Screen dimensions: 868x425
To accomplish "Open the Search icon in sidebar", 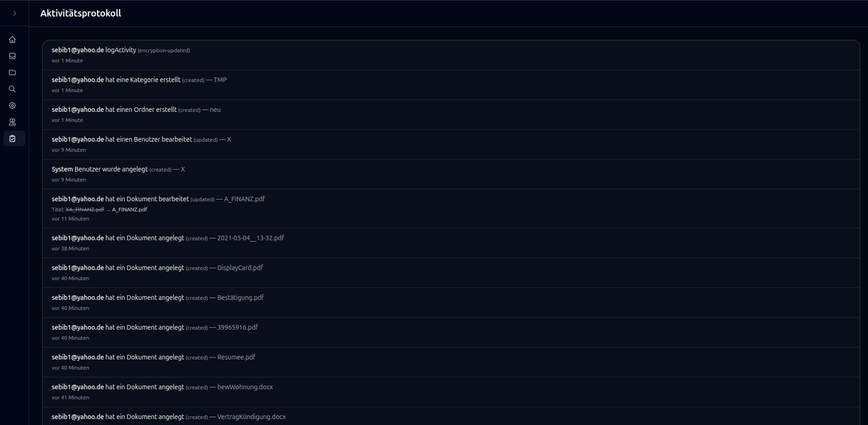I will pos(12,89).
